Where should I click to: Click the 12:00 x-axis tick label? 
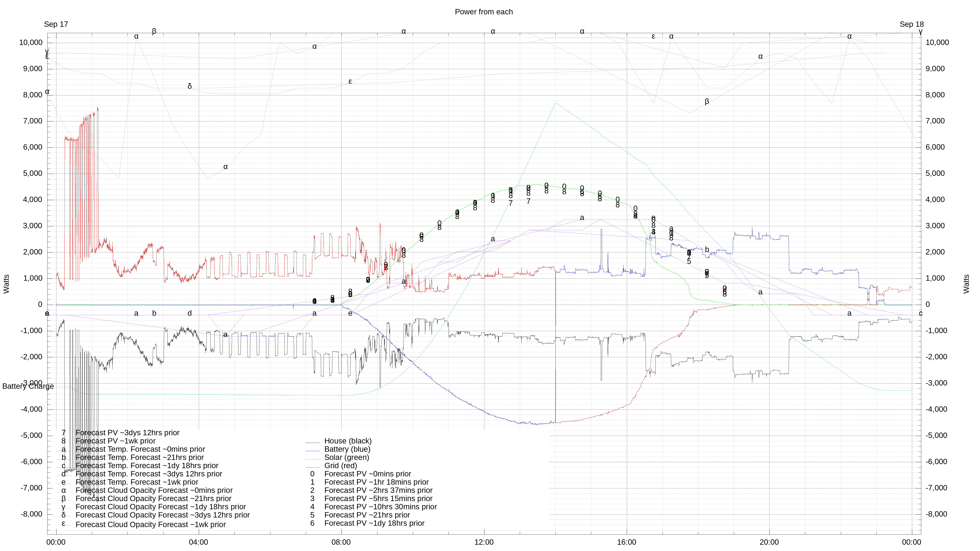click(x=484, y=542)
